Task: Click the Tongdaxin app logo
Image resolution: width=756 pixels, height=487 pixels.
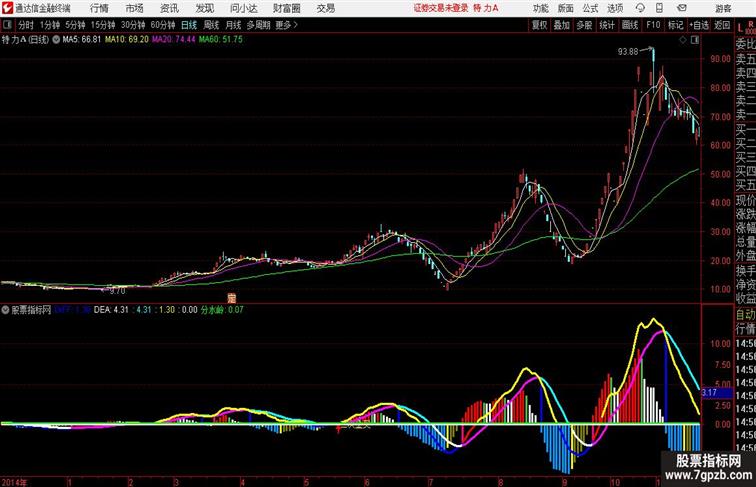Action: (x=7, y=8)
